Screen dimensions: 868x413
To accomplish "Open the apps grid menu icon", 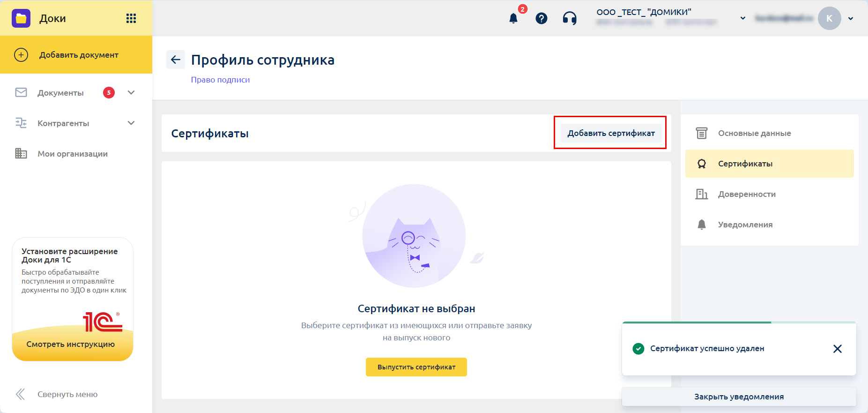I will pyautogui.click(x=131, y=18).
